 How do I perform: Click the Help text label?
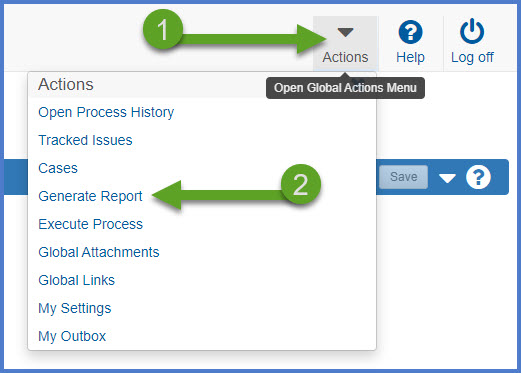pos(410,57)
